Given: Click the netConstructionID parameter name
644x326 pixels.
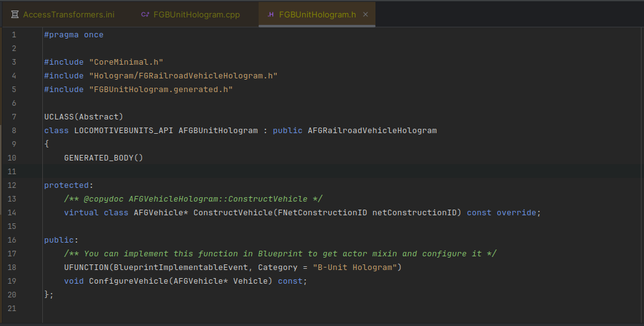Looking at the screenshot, I should [415, 213].
